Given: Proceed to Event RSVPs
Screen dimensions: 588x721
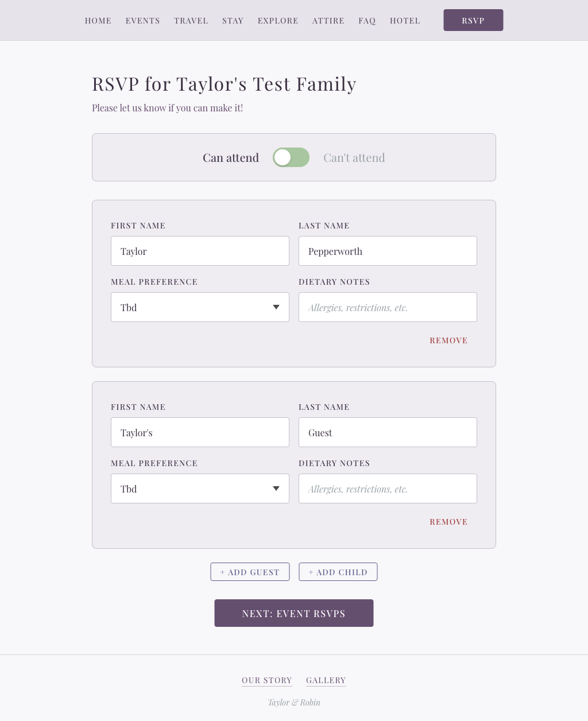Looking at the screenshot, I should 294,613.
